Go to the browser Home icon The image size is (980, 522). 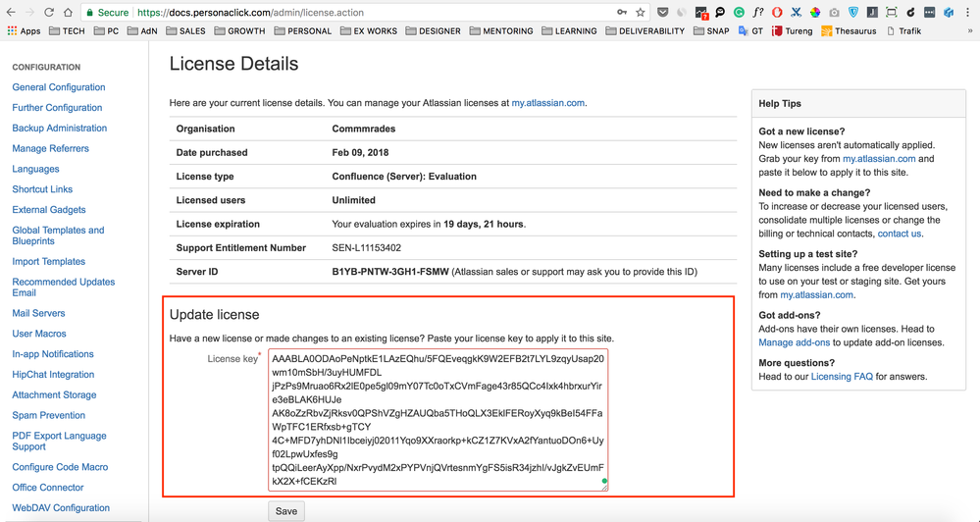[68, 12]
